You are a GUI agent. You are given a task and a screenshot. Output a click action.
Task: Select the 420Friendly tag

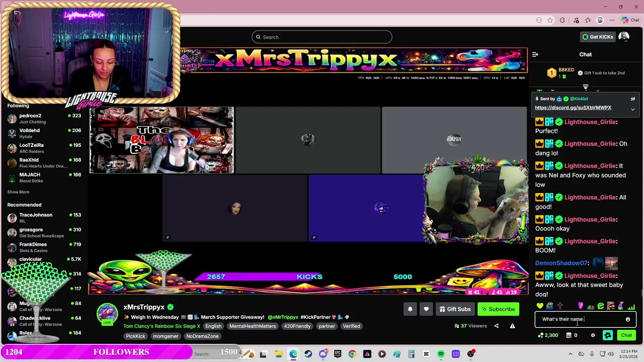pyautogui.click(x=297, y=326)
